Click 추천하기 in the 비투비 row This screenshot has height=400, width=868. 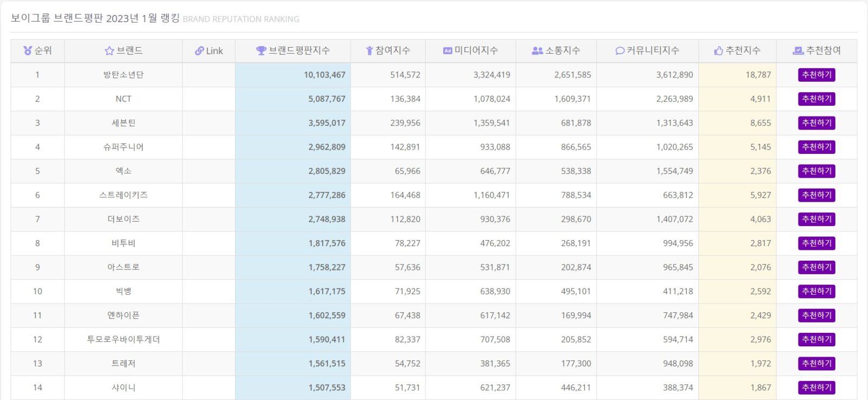click(x=816, y=243)
